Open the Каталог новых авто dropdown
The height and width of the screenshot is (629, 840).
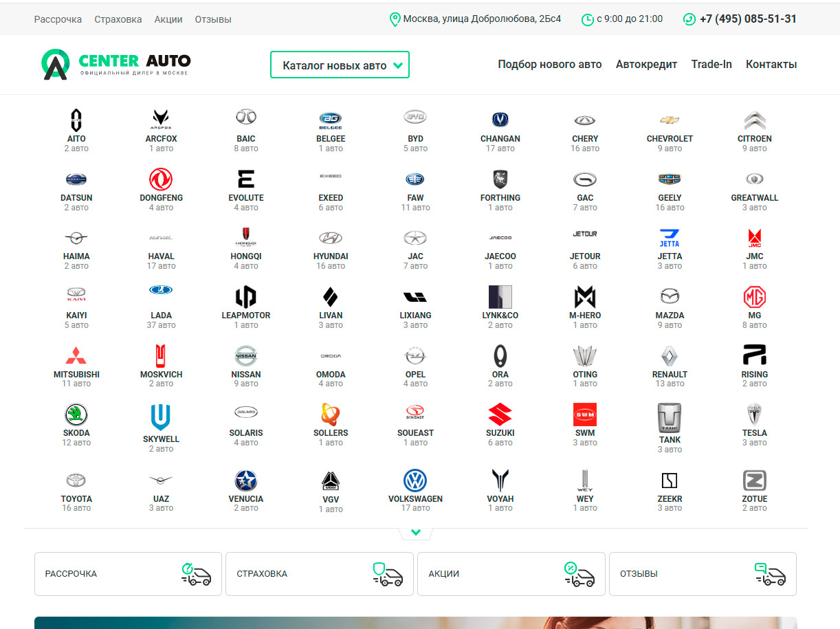point(340,65)
